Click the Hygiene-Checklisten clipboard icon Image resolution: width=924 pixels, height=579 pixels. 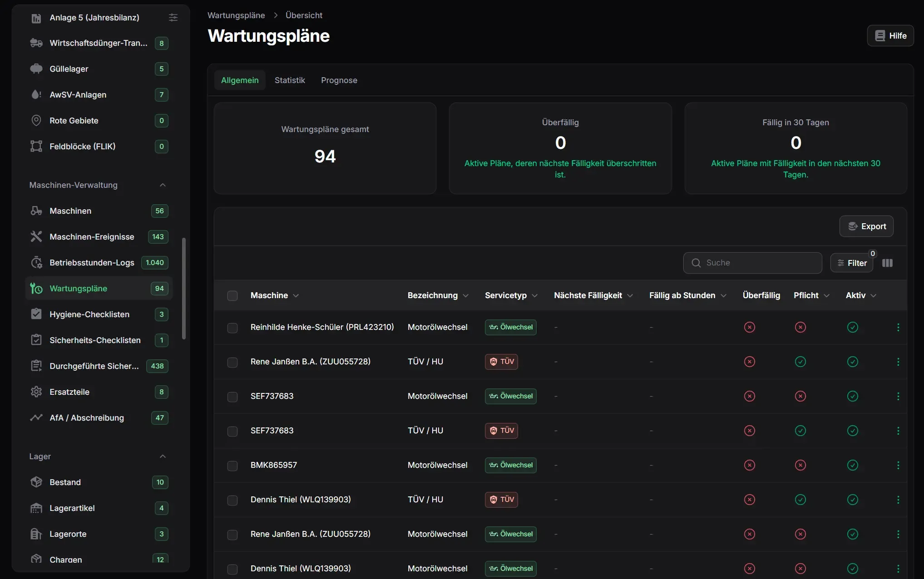click(36, 314)
